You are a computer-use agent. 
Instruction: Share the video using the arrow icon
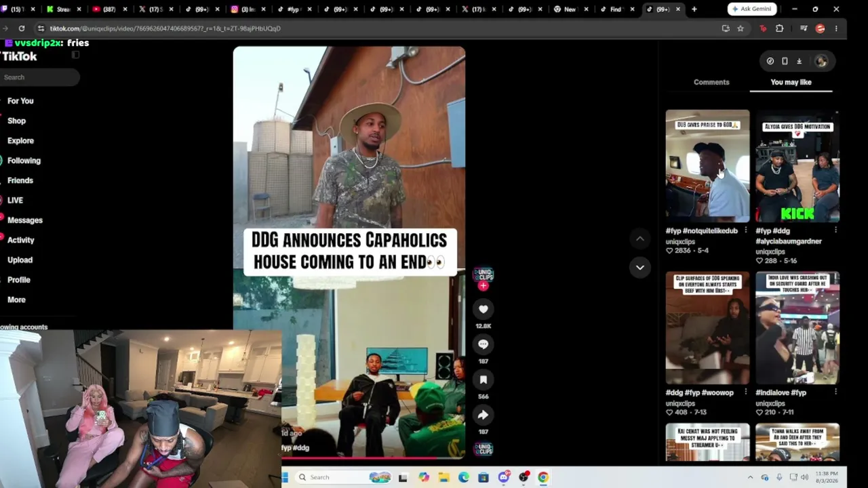click(x=483, y=415)
